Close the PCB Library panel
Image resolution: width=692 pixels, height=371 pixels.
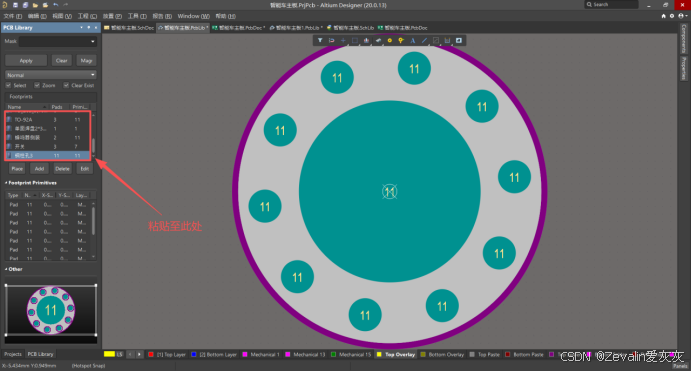coord(96,27)
